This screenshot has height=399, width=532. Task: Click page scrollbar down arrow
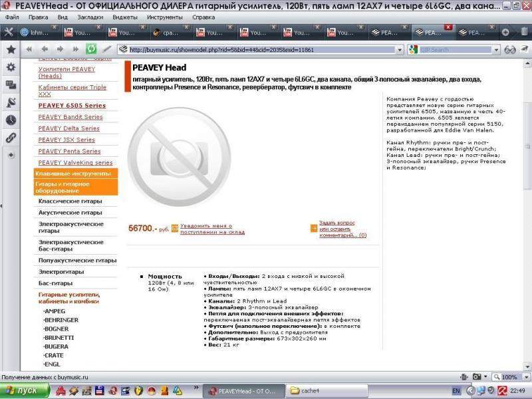[527, 367]
